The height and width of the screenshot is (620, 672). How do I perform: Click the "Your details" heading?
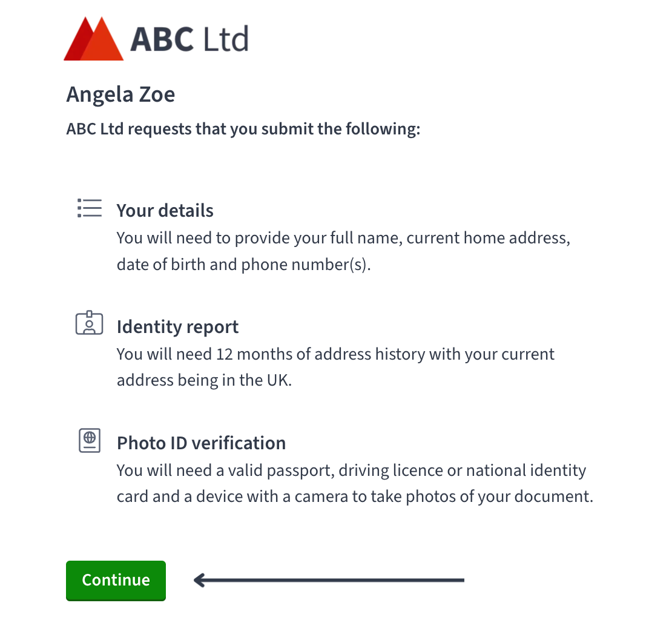[165, 211]
